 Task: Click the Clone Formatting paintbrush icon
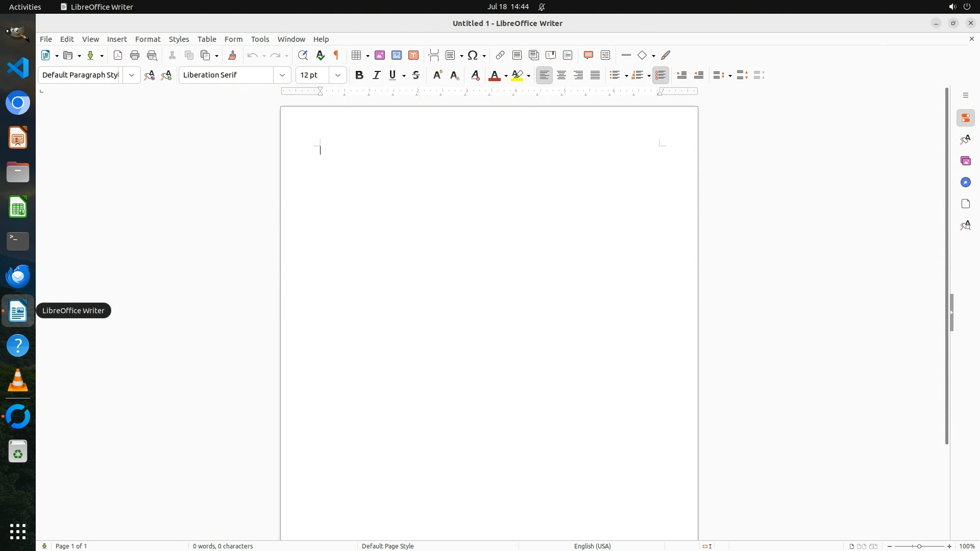tap(232, 55)
